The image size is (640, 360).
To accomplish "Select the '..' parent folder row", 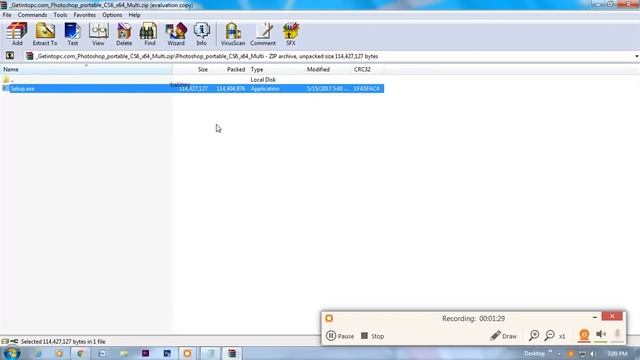I will tap(192, 80).
